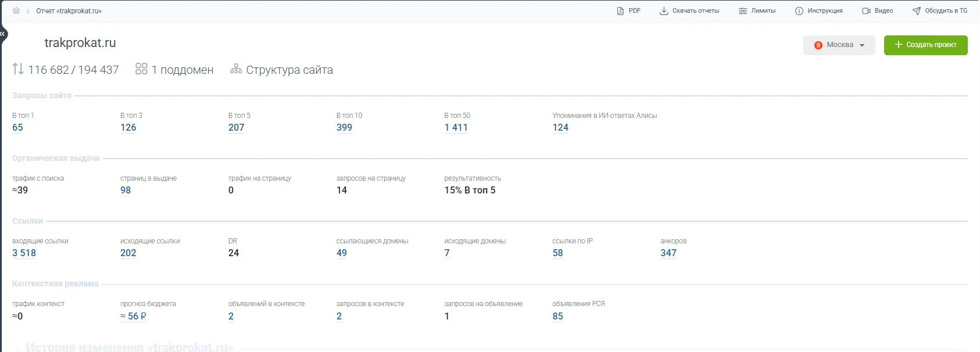Open исходящие домены value 7
Screen dimensions: 980x352
tap(447, 253)
